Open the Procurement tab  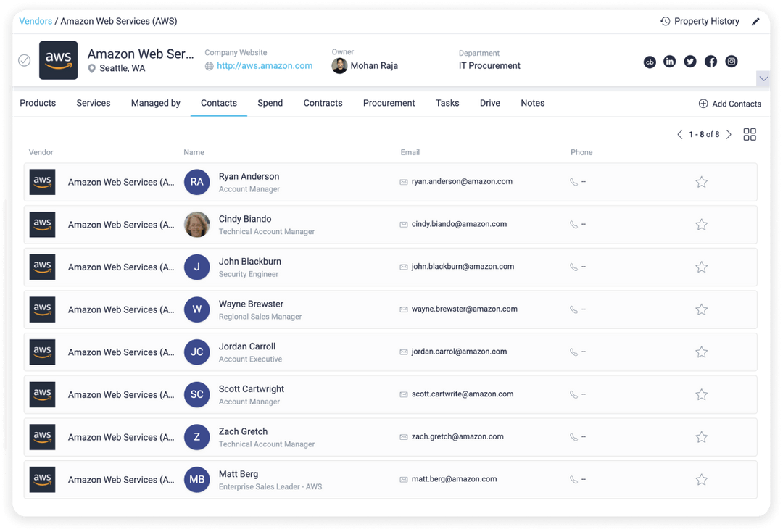pyautogui.click(x=389, y=104)
